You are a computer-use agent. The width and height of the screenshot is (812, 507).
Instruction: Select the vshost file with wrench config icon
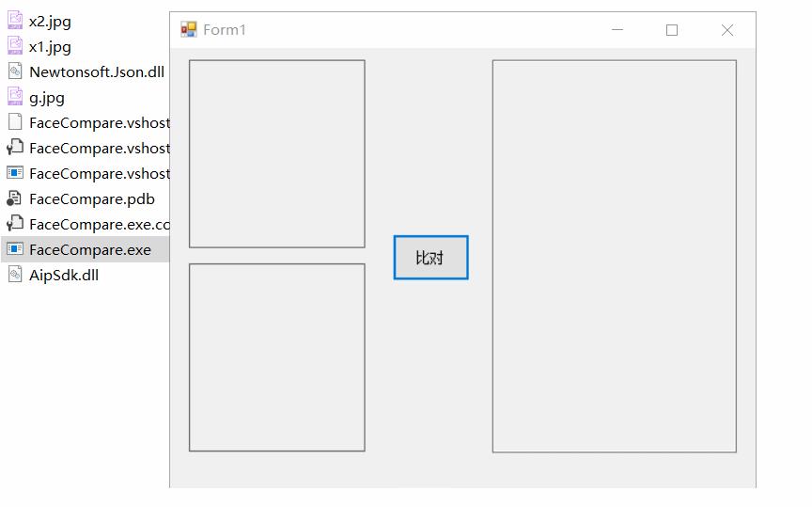tap(15, 148)
